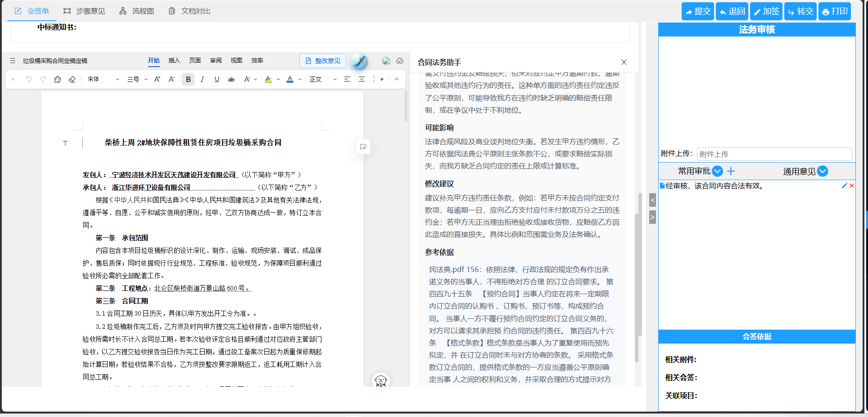Toggle bold formatting
Image resolution: width=868 pixels, height=417 pixels.
pos(188,79)
